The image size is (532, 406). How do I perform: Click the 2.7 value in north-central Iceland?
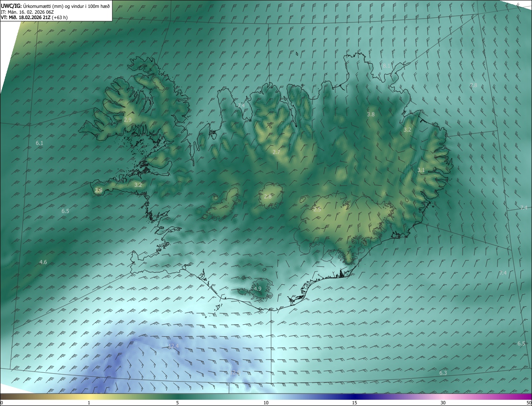[x=276, y=152]
